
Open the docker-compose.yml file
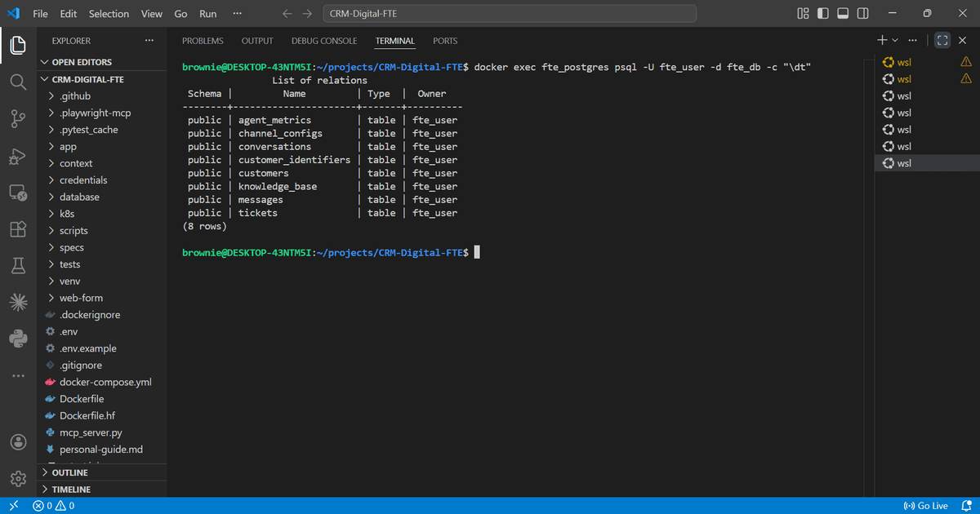point(106,382)
